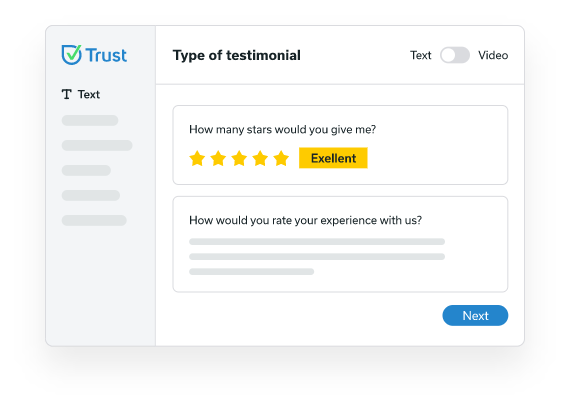Screen dimensions: 570x412
Task: Choose the Video label beside the switch
Action: pyautogui.click(x=493, y=55)
